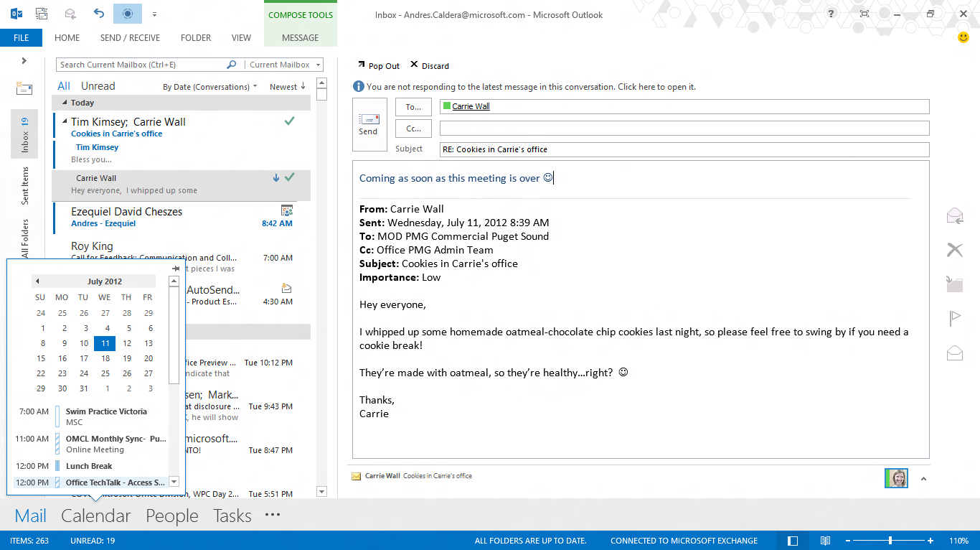Viewport: 980px width, 550px height.
Task: Click the feedback smiley face icon
Action: pyautogui.click(x=963, y=37)
